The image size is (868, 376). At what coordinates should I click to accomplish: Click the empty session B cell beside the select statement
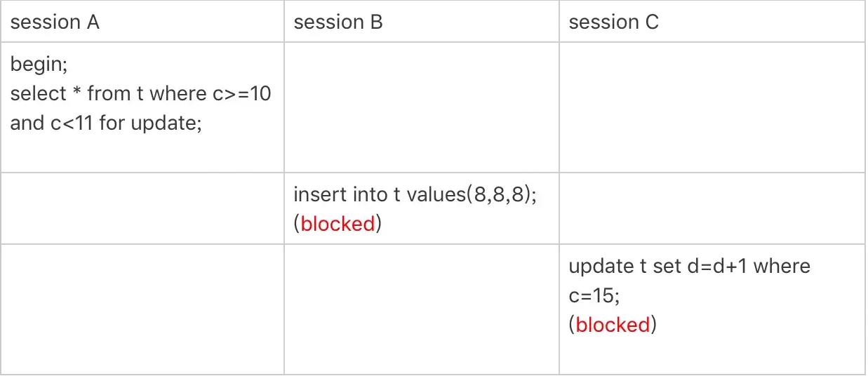point(421,108)
